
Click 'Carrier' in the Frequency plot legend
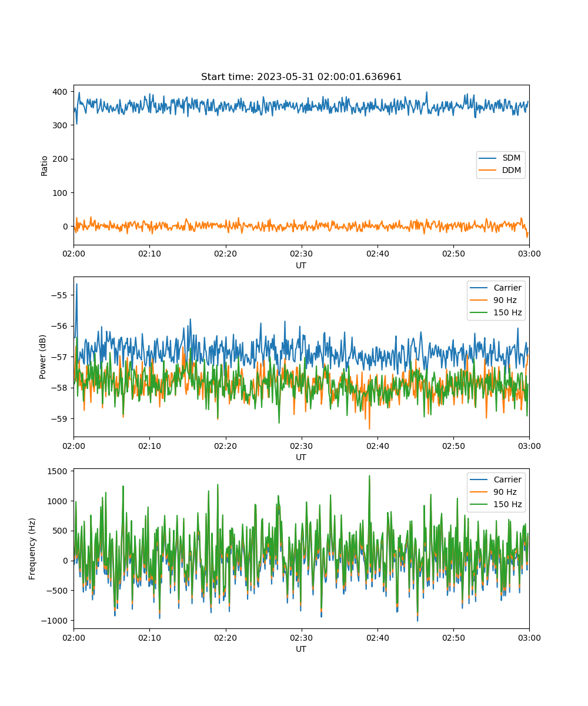click(507, 479)
